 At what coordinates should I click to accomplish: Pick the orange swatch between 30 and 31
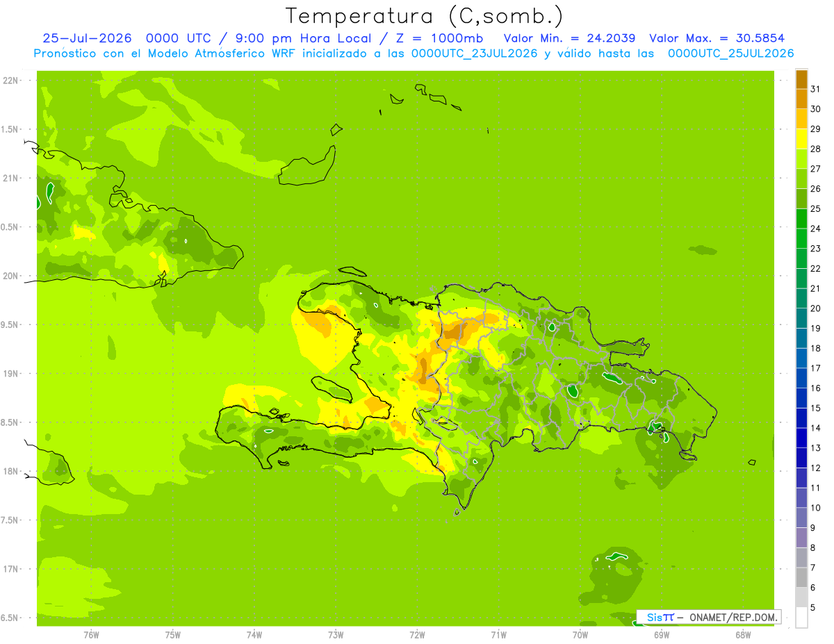pos(801,99)
